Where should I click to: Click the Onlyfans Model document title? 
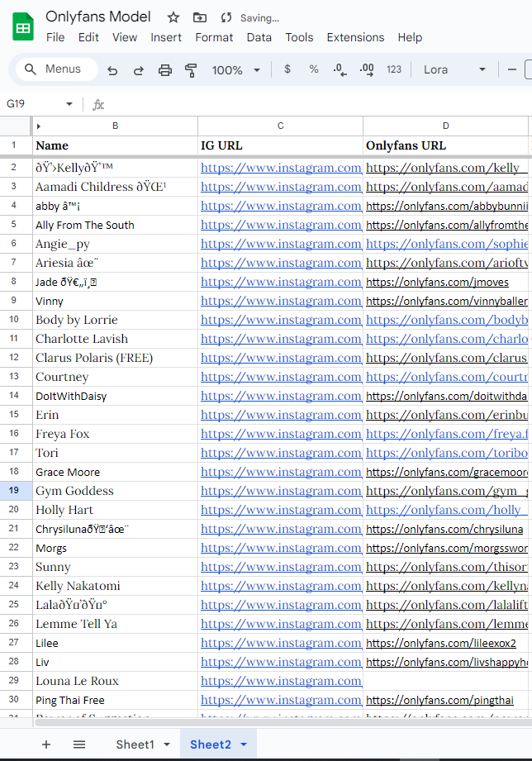pos(98,17)
